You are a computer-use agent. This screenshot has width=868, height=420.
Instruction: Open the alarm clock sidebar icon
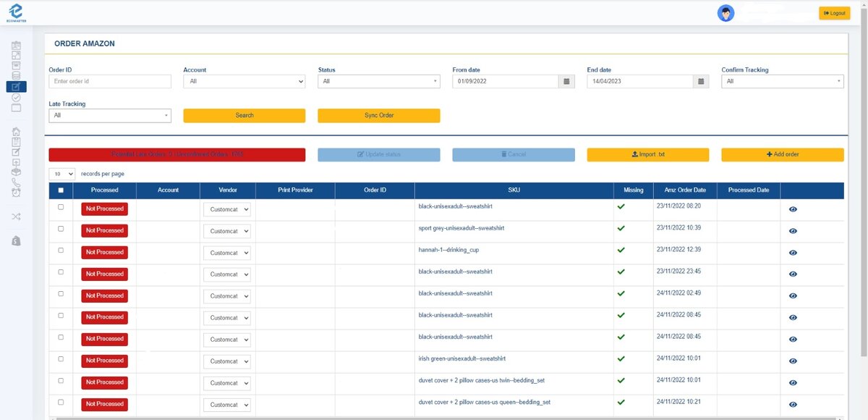pos(17,193)
